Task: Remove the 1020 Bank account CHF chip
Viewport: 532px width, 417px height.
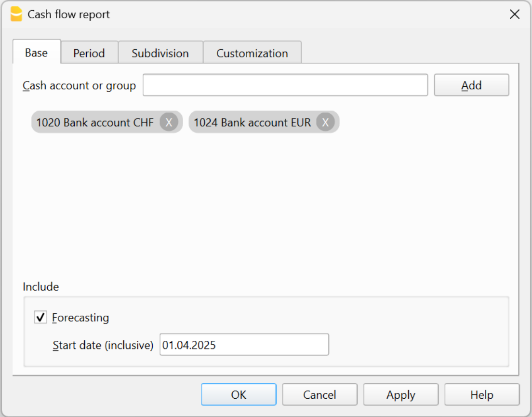Action: tap(168, 122)
